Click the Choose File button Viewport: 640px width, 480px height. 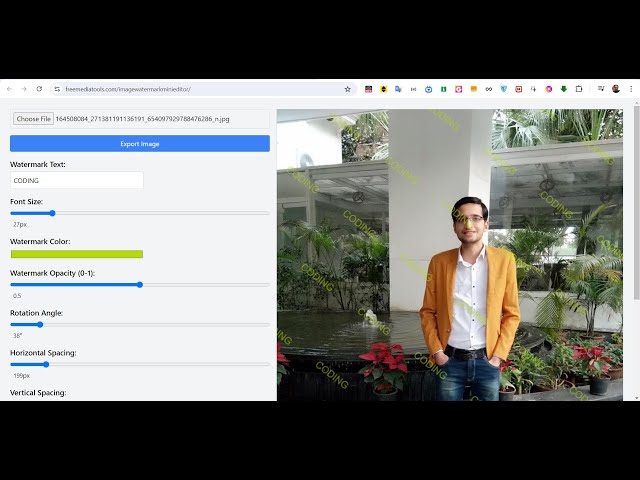click(33, 119)
